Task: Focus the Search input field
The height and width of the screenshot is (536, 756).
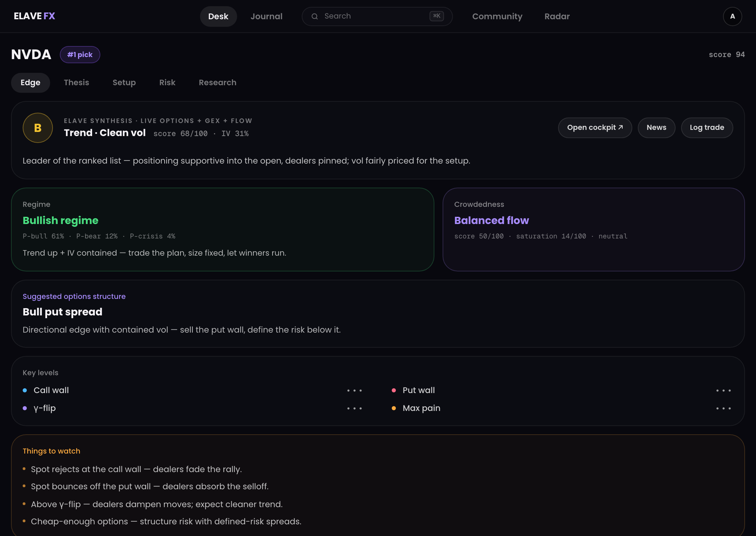Action: tap(377, 16)
